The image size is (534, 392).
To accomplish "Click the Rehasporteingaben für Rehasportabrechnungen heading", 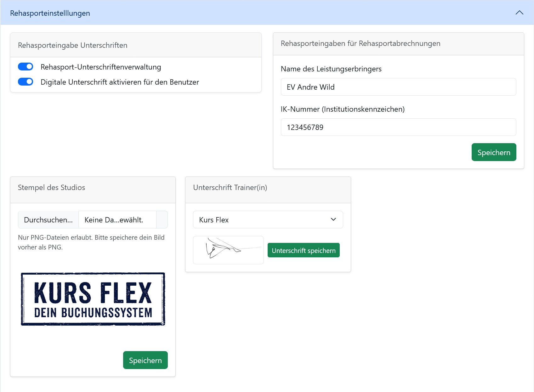I will [361, 43].
